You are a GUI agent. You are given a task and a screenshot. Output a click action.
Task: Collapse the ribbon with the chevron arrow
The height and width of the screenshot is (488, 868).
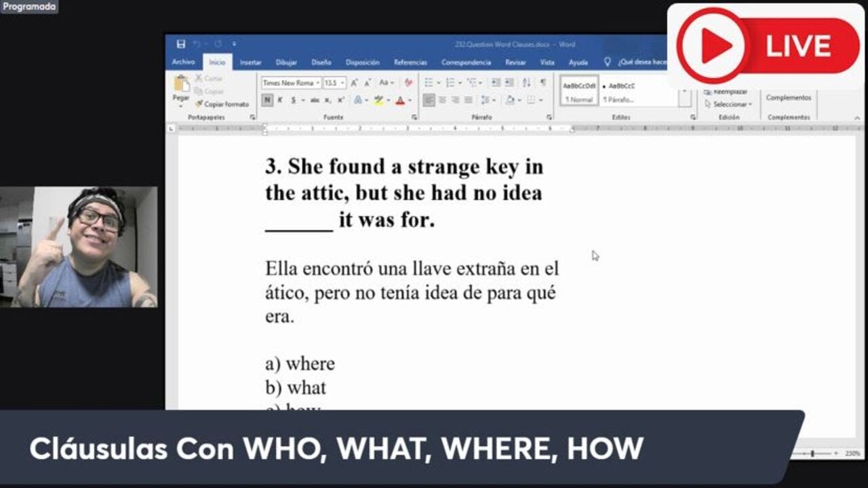[857, 117]
